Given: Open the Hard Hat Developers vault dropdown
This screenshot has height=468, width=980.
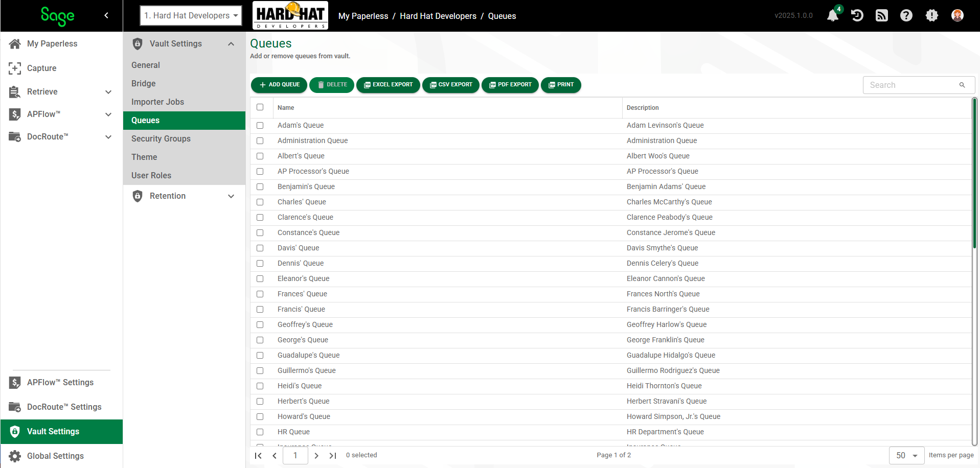Looking at the screenshot, I should click(191, 15).
